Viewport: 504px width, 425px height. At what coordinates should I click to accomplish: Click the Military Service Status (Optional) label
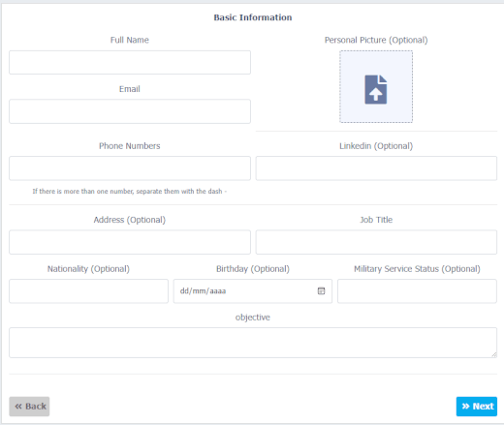[417, 269]
